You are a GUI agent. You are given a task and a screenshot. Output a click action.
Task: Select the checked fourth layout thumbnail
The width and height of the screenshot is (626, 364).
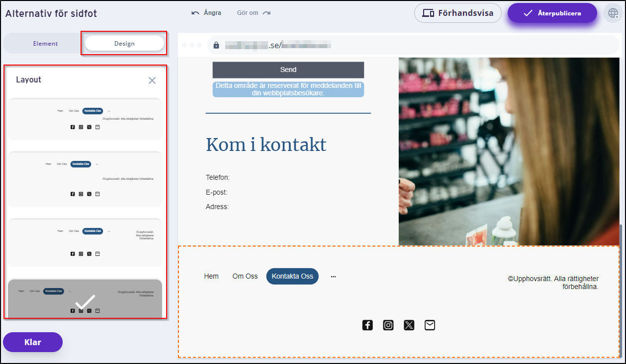(x=85, y=299)
